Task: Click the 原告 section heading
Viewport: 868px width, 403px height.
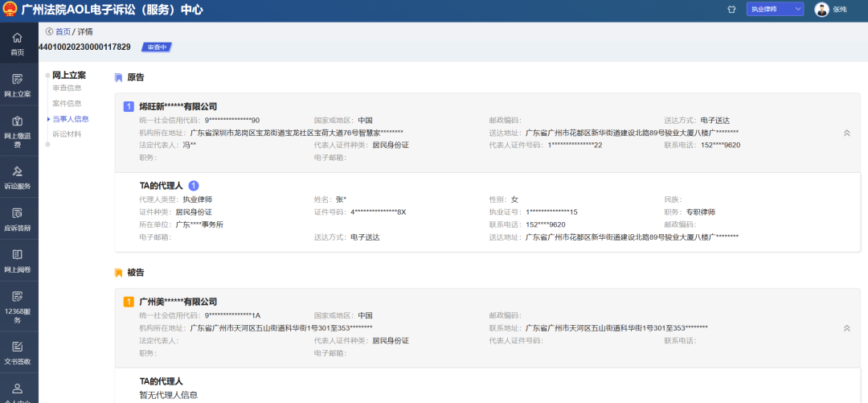Action: (136, 77)
